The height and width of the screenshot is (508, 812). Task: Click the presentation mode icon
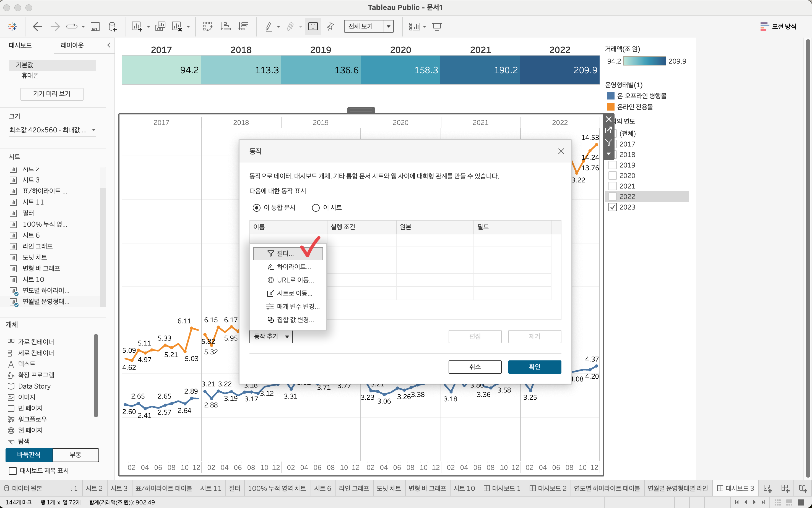tap(437, 27)
